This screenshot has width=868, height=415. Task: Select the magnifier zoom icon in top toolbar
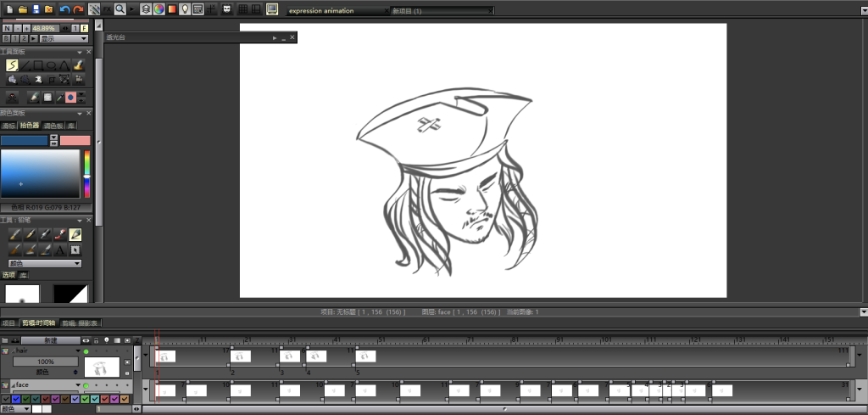[120, 8]
